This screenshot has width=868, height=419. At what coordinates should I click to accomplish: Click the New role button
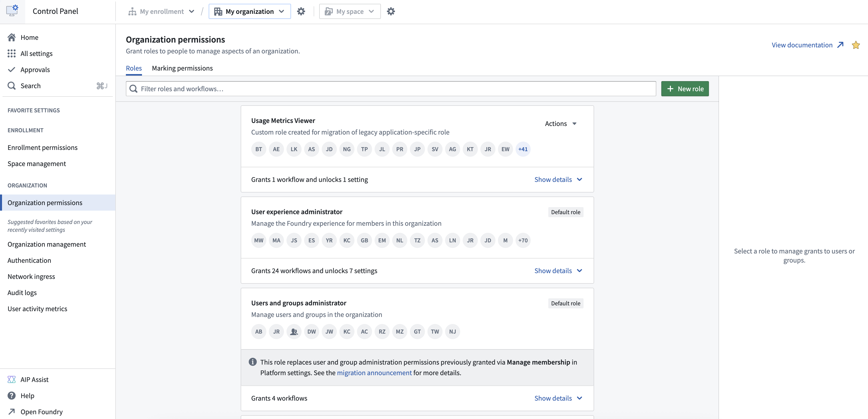pyautogui.click(x=685, y=89)
